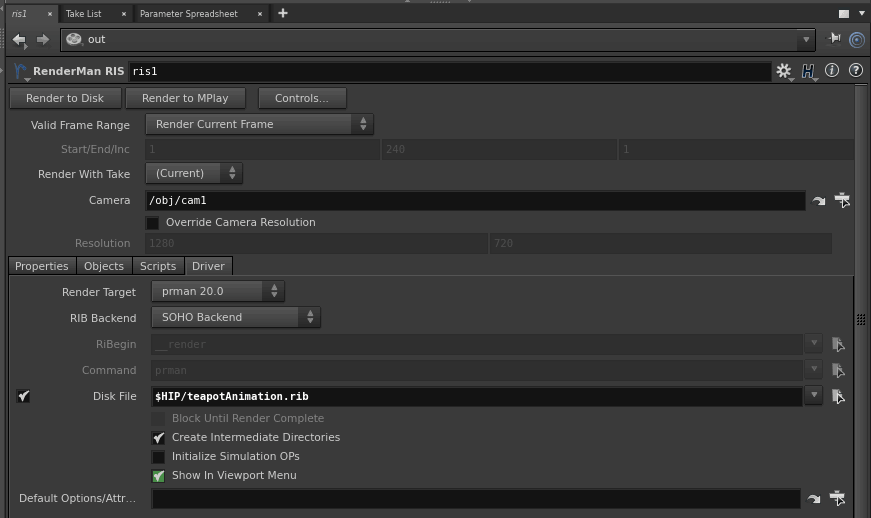
Task: Click the Start frame field showing 1
Action: [262, 149]
